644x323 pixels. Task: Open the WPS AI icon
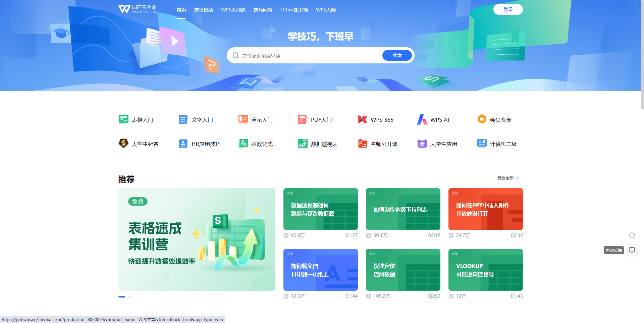(422, 119)
